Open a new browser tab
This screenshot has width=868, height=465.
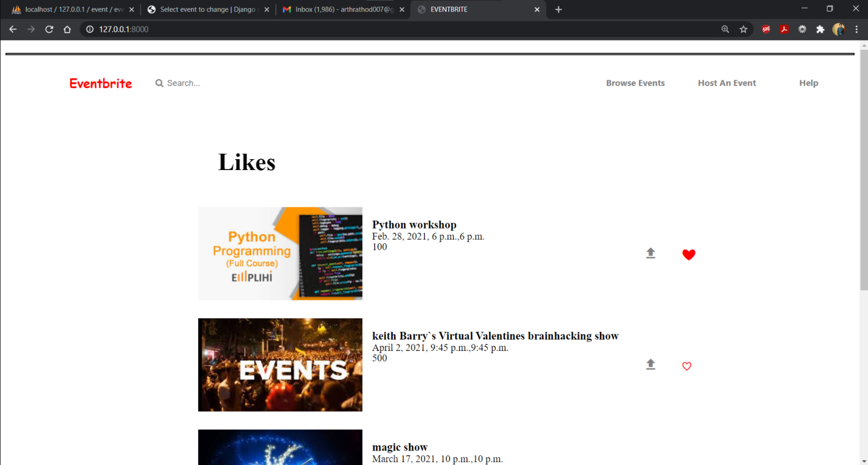point(558,9)
